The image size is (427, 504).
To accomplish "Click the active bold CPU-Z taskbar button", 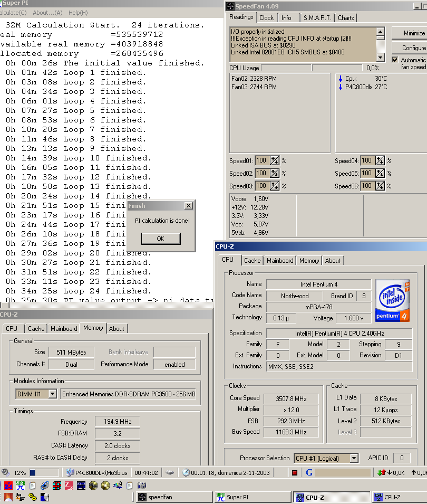I will [332, 497].
